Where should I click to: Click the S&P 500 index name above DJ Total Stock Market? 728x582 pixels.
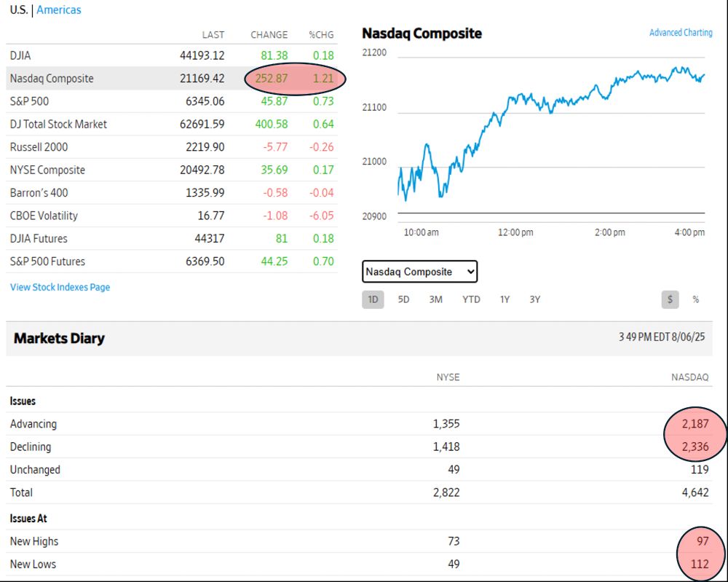pos(29,101)
